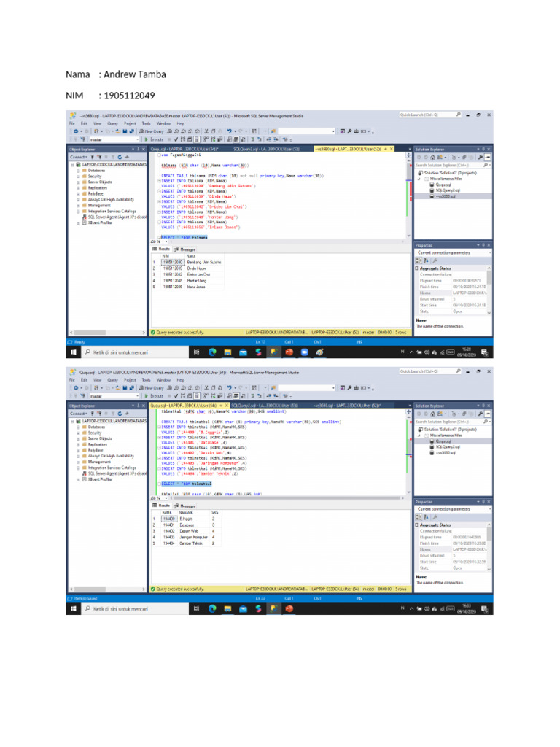Image resolution: width=560 pixels, height=747 pixels.
Task: Click the wrench properties icon in bottom Solution Explorer
Action: [x=481, y=414]
